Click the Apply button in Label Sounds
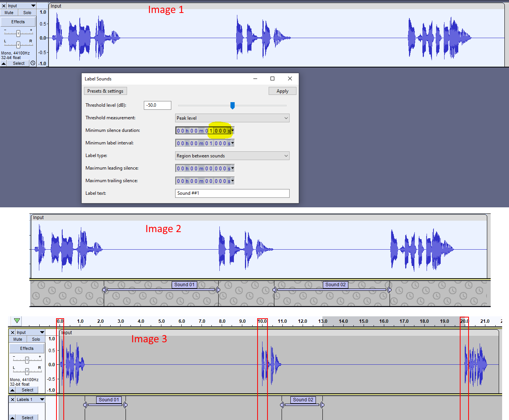 click(282, 91)
